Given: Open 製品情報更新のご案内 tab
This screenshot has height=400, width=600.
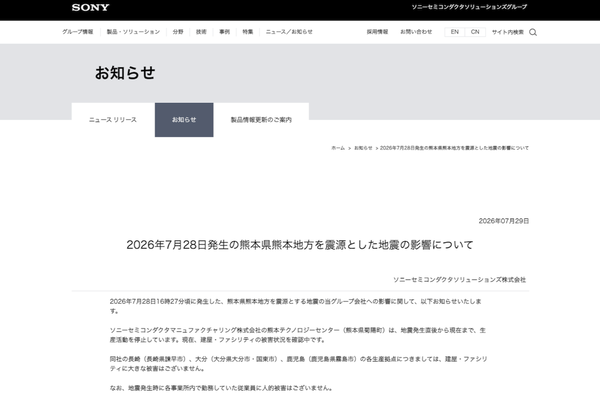Looking at the screenshot, I should tap(261, 120).
